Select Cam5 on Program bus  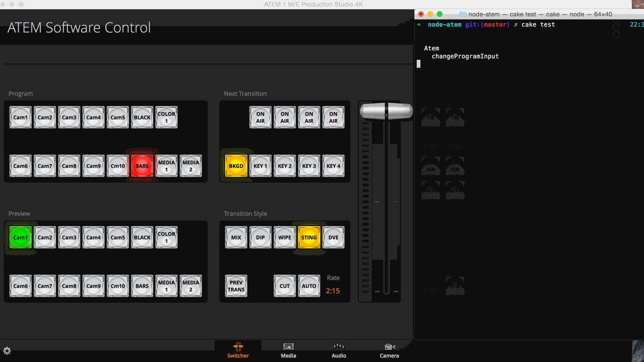coord(118,117)
